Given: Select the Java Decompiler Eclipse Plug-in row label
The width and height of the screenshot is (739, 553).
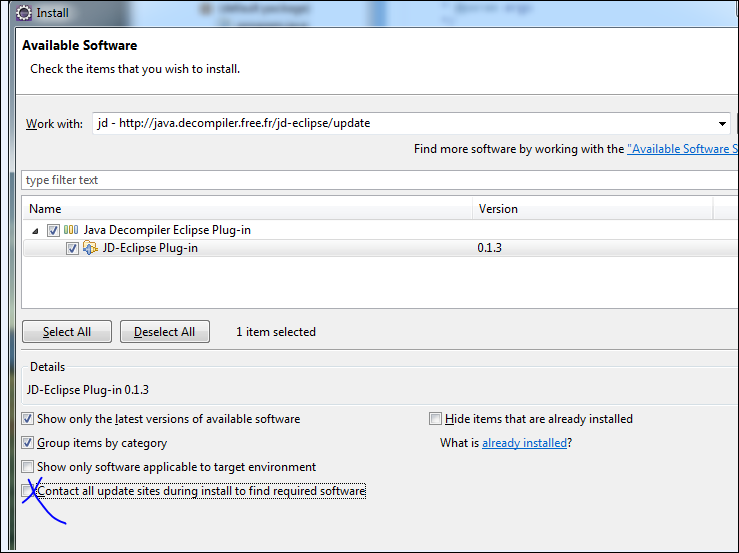Looking at the screenshot, I should (x=167, y=230).
